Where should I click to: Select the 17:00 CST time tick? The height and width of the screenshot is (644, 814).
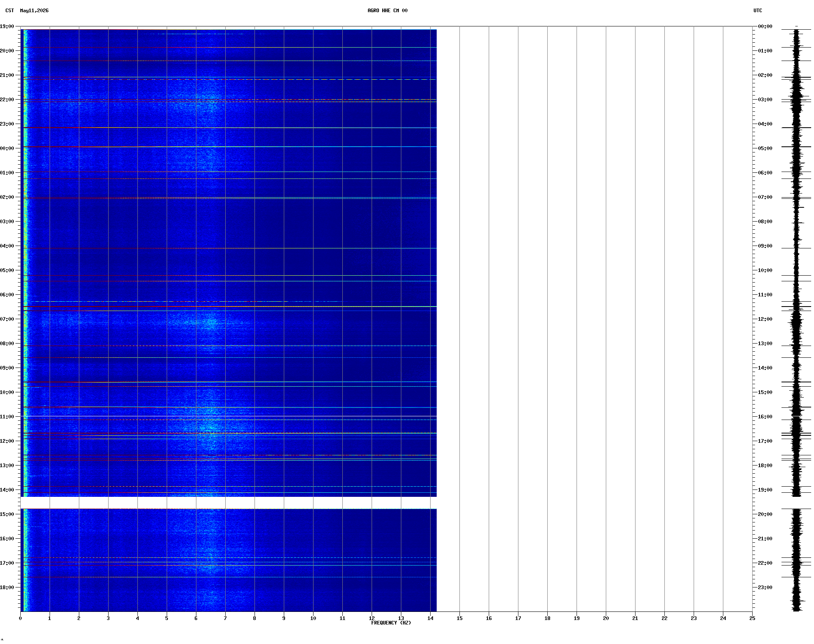[7, 563]
